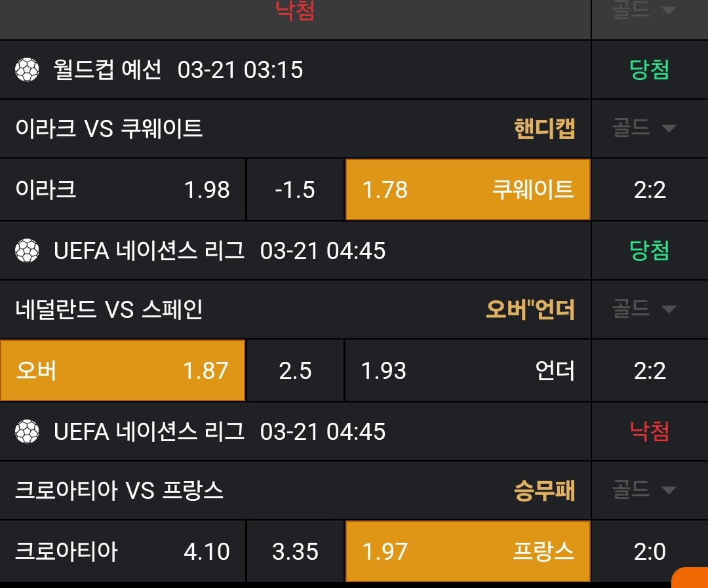Click soccer ball icon for 크로아티아 match league
Viewport: 708px width, 588px height.
coord(27,431)
